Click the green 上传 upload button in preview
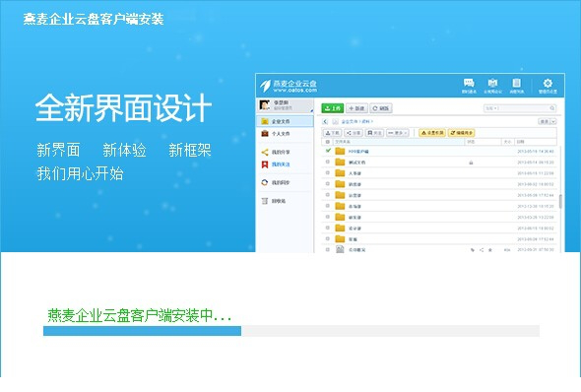Screen dimensions: 581x392 pyautogui.click(x=333, y=108)
